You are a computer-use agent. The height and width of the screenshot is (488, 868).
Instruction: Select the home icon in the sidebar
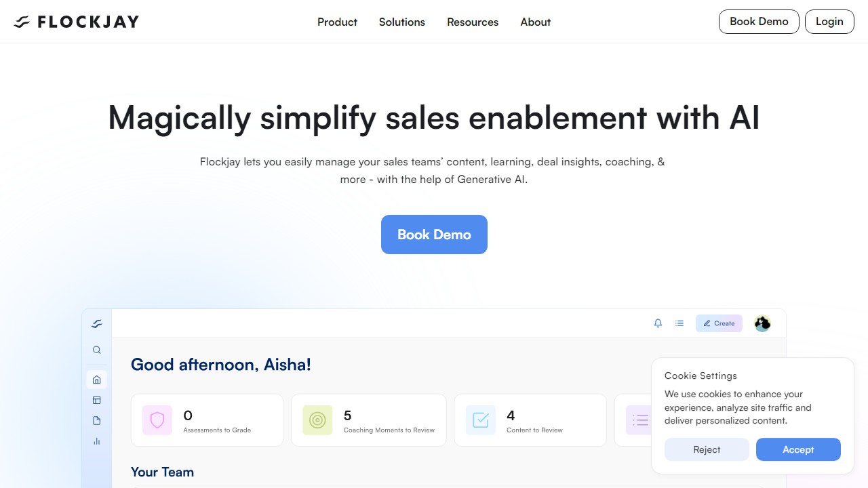pyautogui.click(x=97, y=380)
